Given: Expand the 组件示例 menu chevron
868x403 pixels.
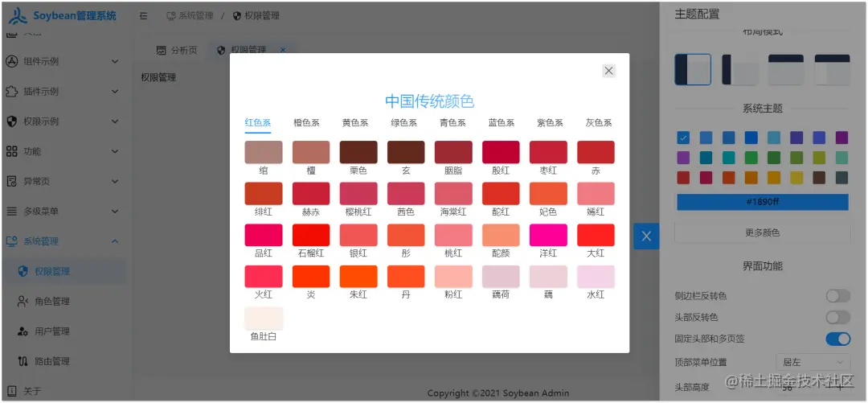Looking at the screenshot, I should (115, 61).
